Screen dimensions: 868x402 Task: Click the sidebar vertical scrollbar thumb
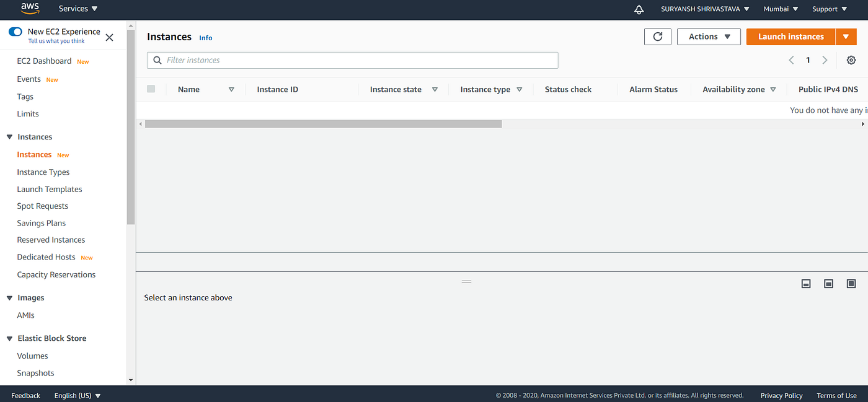(x=130, y=127)
